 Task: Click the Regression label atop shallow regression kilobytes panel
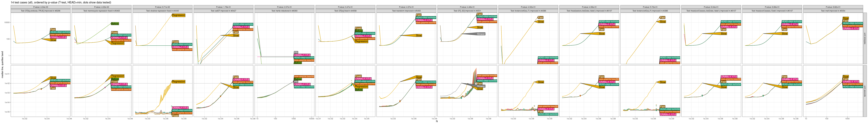[178, 15]
